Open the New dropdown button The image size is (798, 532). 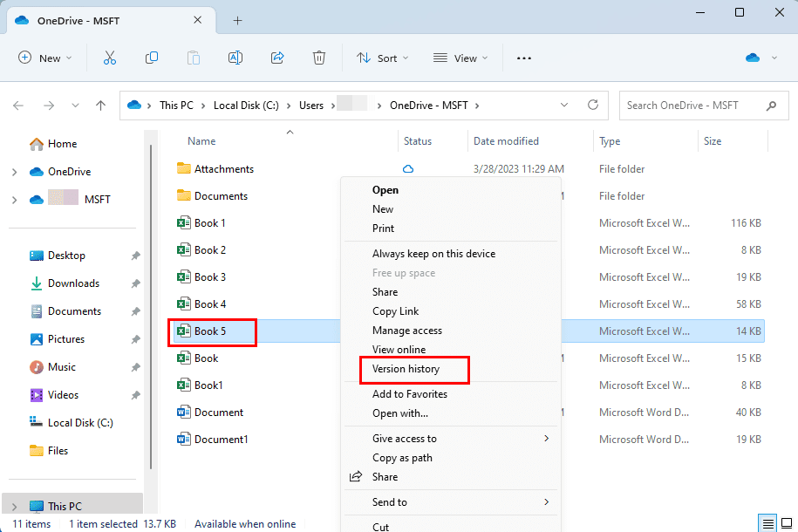coord(44,58)
